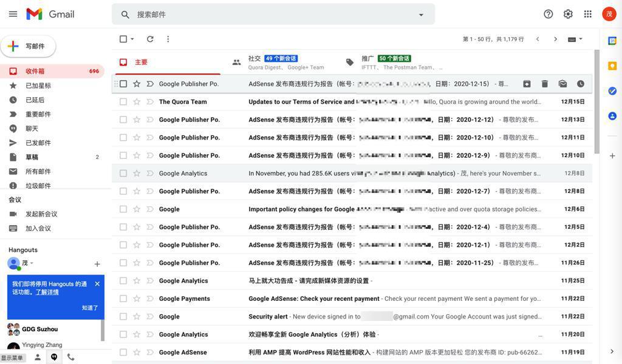Screen dimensions: 622x364
Task: Delete the hovered email with the trash icon
Action: (x=545, y=84)
